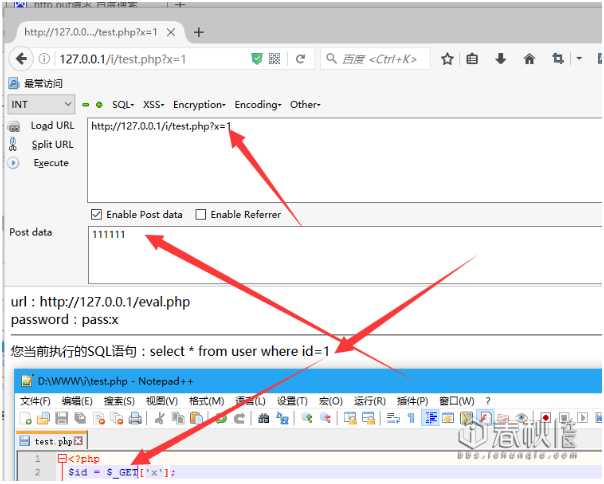Click the browser back arrow button
Viewport: 604px width, 484px height.
point(21,59)
